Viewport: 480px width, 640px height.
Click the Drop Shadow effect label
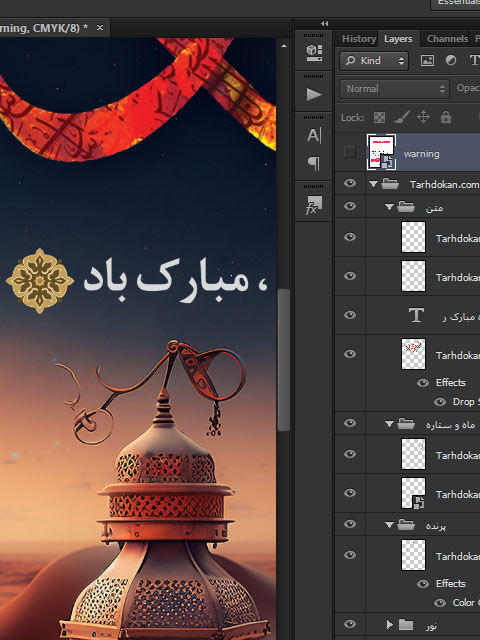(466, 402)
